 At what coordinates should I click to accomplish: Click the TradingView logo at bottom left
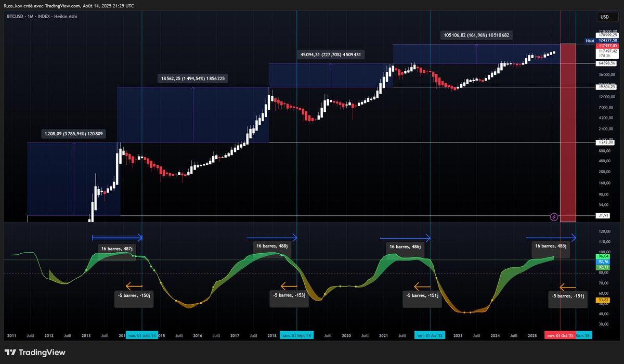[35, 352]
